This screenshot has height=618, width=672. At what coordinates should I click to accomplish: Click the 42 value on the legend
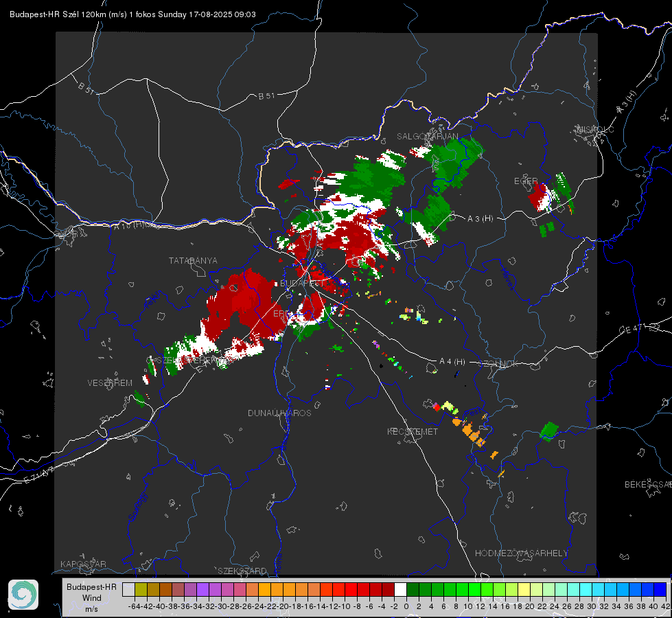[665, 606]
